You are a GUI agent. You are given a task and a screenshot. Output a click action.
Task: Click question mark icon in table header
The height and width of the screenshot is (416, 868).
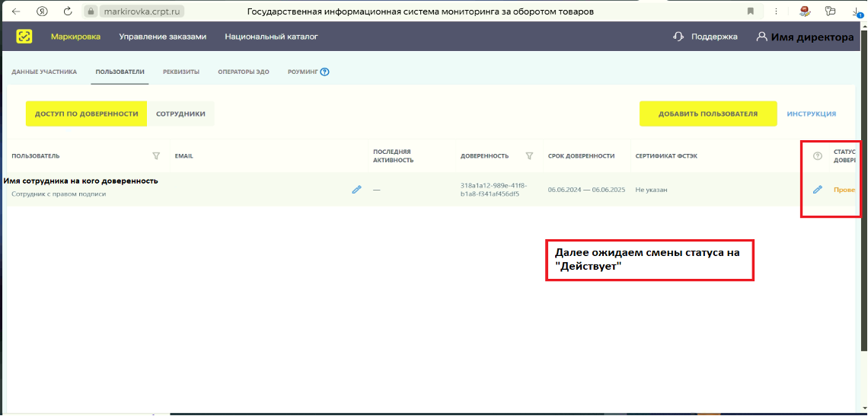817,157
